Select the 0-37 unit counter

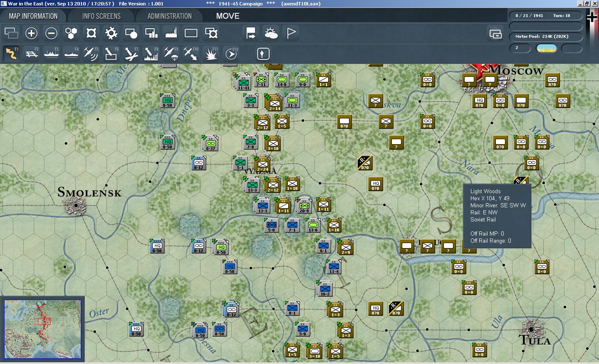pos(210,144)
